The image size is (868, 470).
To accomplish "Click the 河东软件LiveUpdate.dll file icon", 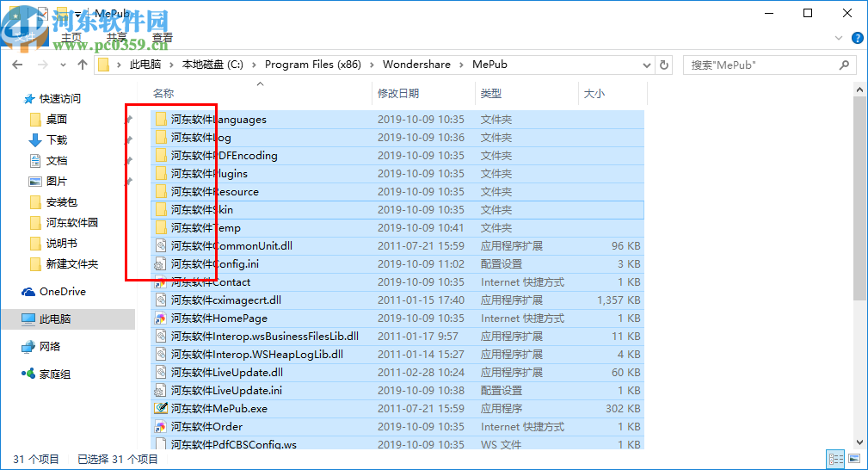I will click(161, 373).
